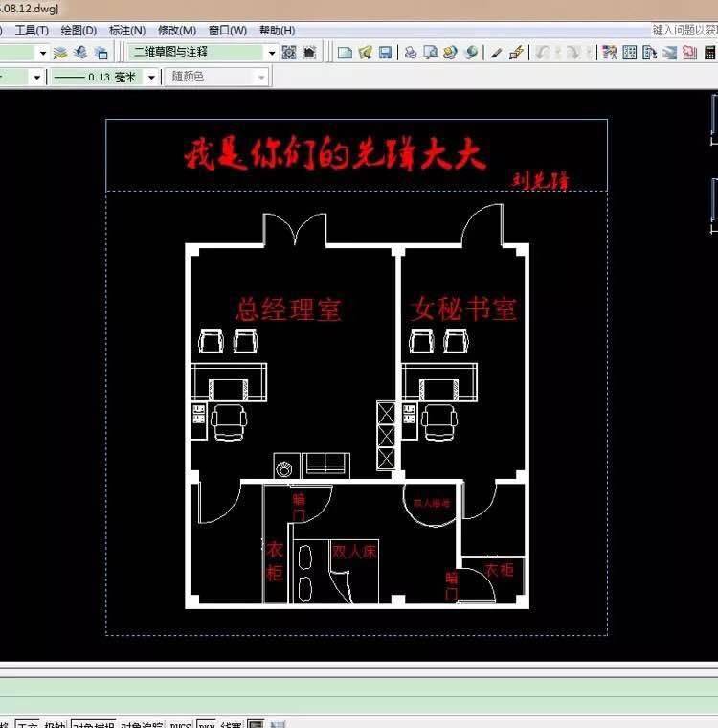The height and width of the screenshot is (728, 718).
Task: Click the Layer Properties Manager icon
Action: click(60, 53)
